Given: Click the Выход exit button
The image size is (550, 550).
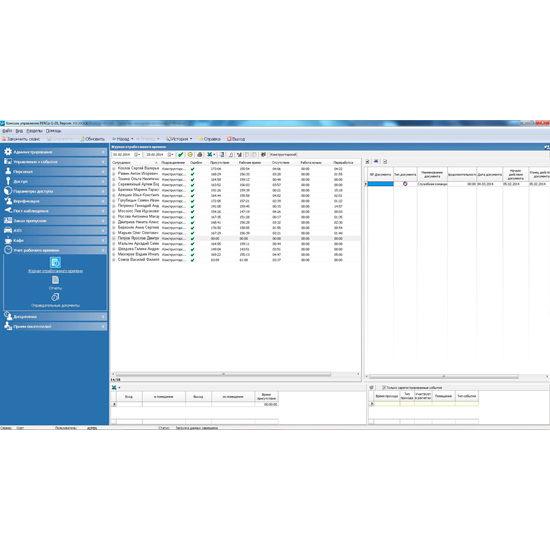Looking at the screenshot, I should (236, 139).
